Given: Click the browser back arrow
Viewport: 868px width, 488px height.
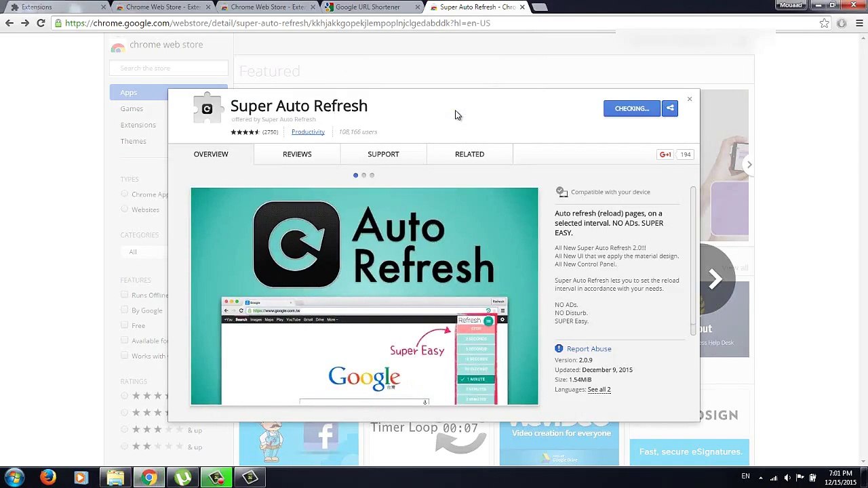Looking at the screenshot, I should (9, 23).
